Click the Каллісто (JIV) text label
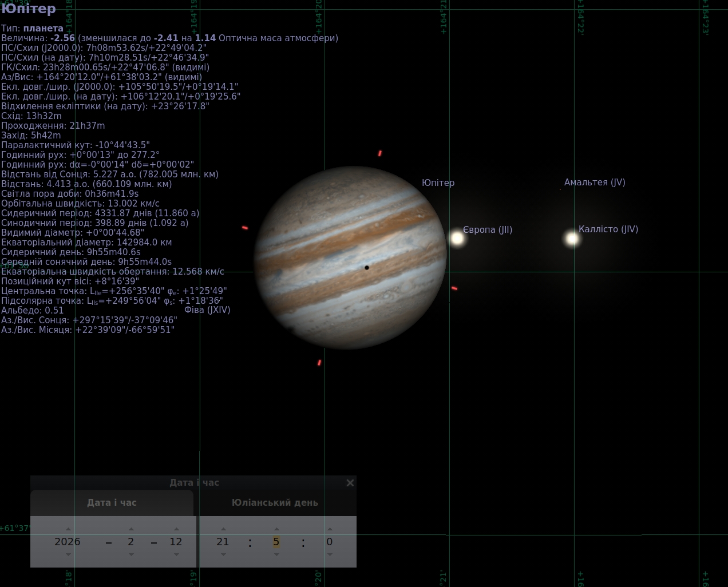This screenshot has width=728, height=587. [x=608, y=229]
